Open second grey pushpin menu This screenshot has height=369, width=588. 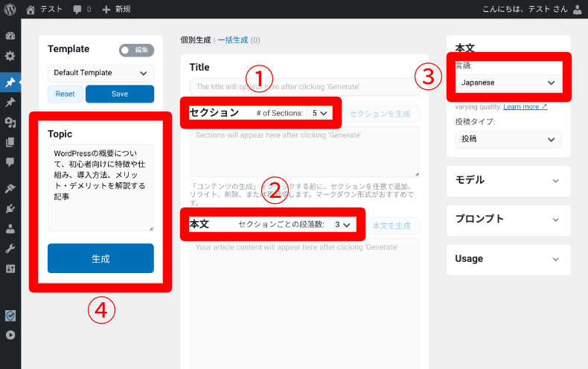pos(10,102)
